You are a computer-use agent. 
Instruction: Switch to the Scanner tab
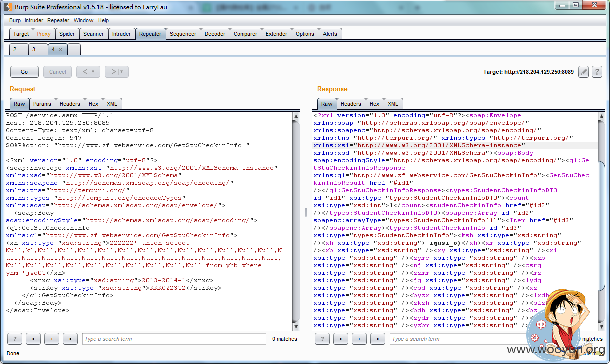pos(94,34)
